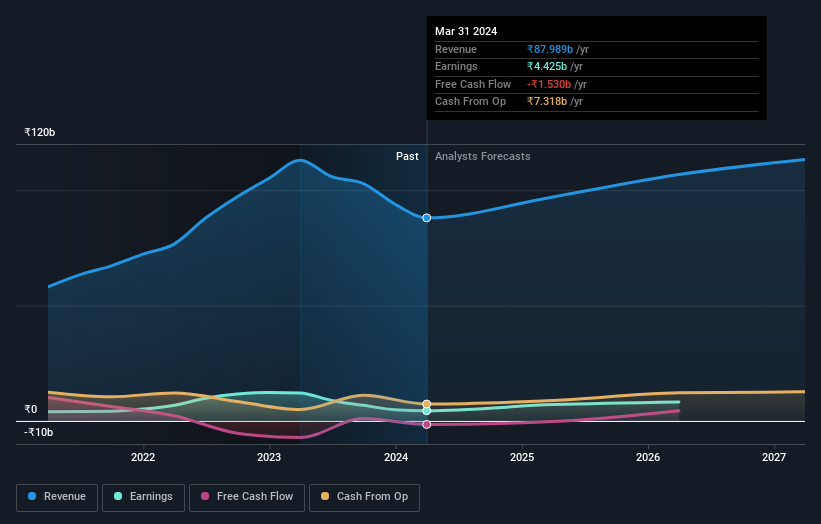Click the ₹87.989b revenue value in tooltip
The width and height of the screenshot is (821, 524).
click(550, 49)
